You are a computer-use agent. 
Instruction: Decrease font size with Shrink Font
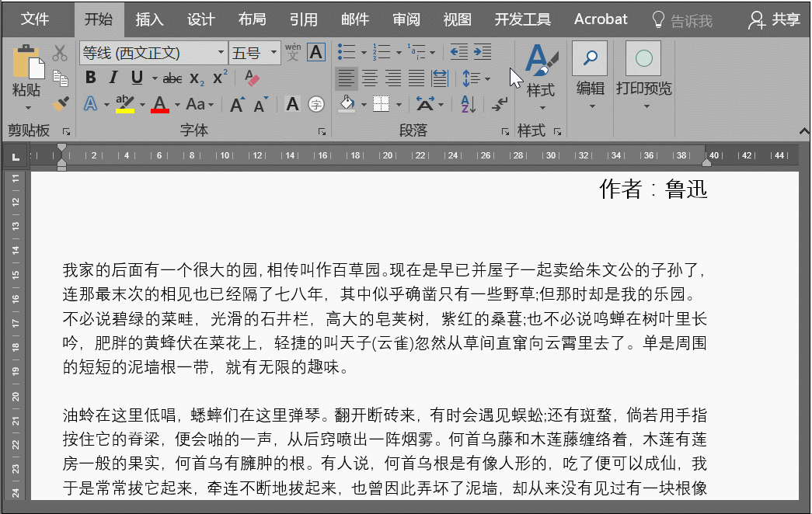[x=261, y=105]
